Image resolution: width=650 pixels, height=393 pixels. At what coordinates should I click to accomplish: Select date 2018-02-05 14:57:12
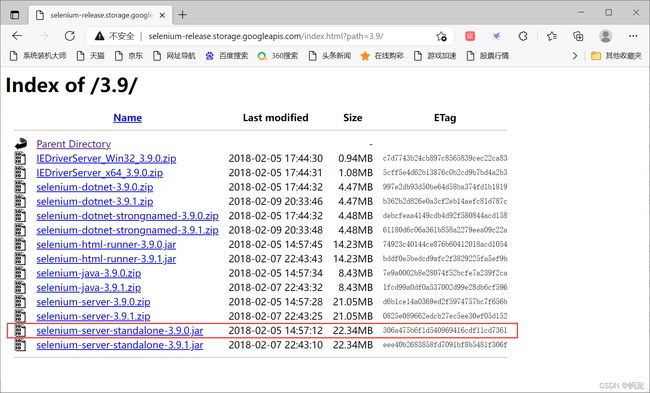click(x=276, y=330)
